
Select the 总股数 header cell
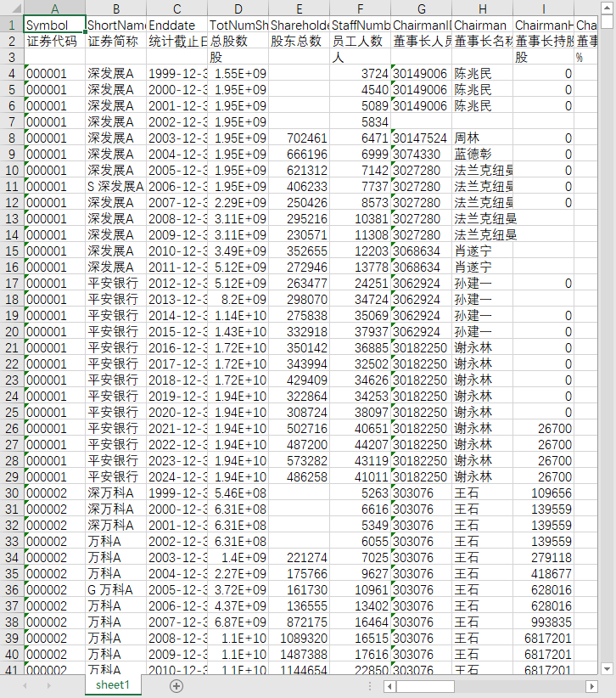(238, 41)
